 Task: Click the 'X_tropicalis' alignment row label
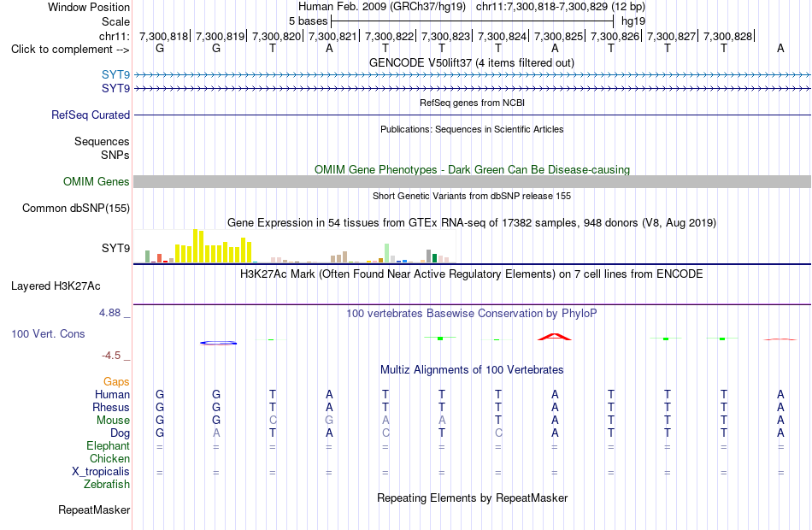click(101, 472)
